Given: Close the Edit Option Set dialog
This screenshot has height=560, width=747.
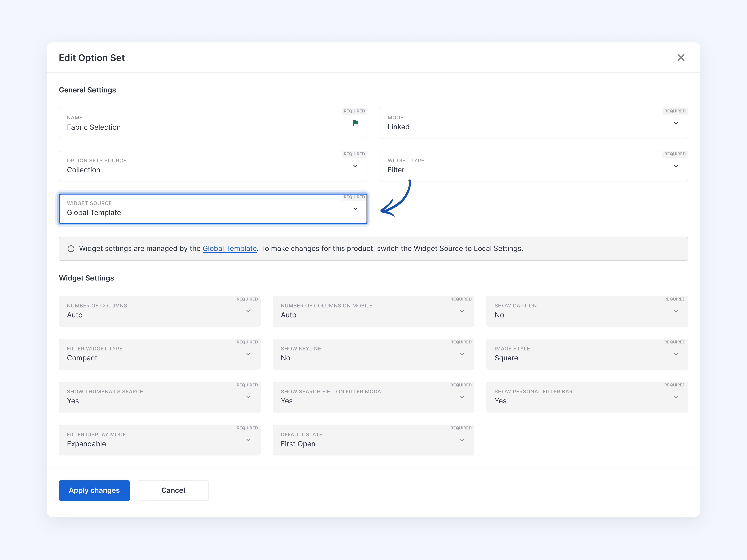Looking at the screenshot, I should (681, 57).
